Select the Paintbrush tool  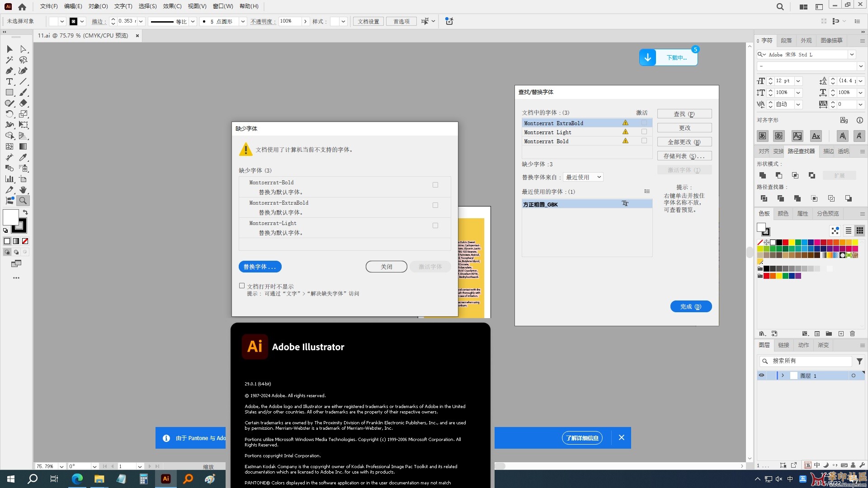coord(24,92)
